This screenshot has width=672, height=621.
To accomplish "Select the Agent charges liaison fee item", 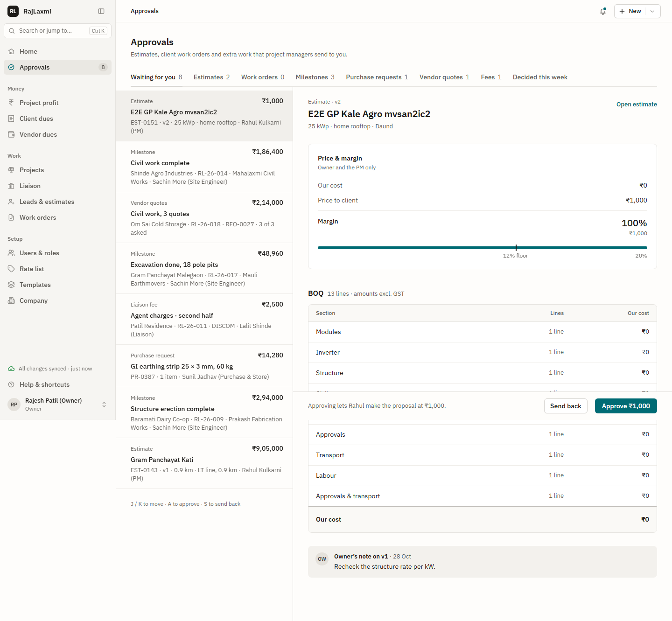I will point(204,319).
